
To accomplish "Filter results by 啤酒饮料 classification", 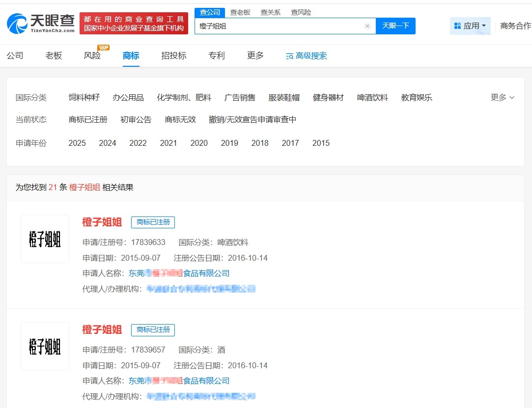I will pyautogui.click(x=372, y=97).
